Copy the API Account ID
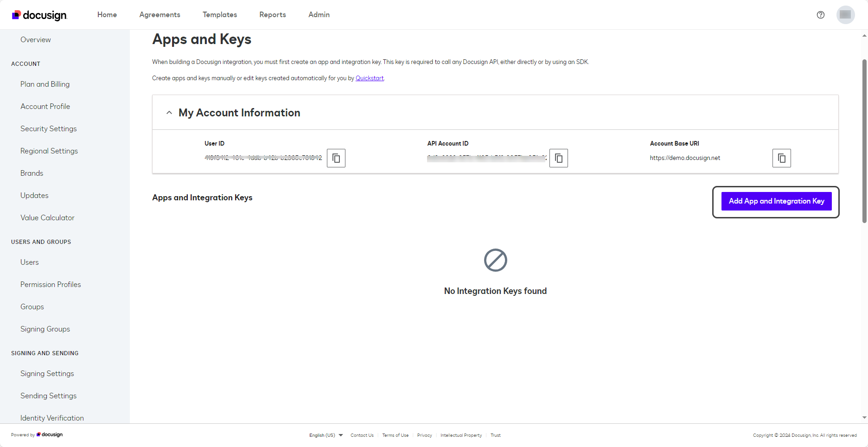Image resolution: width=868 pixels, height=447 pixels. tap(559, 158)
